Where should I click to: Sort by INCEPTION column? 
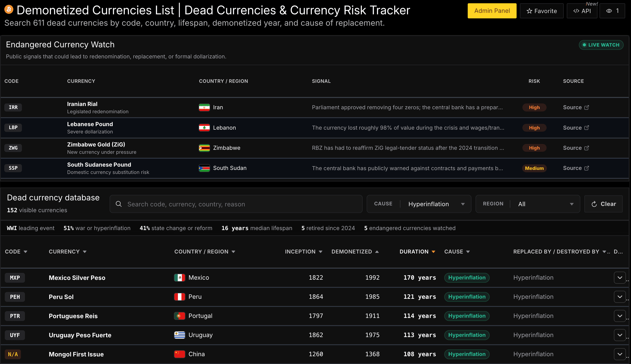304,252
